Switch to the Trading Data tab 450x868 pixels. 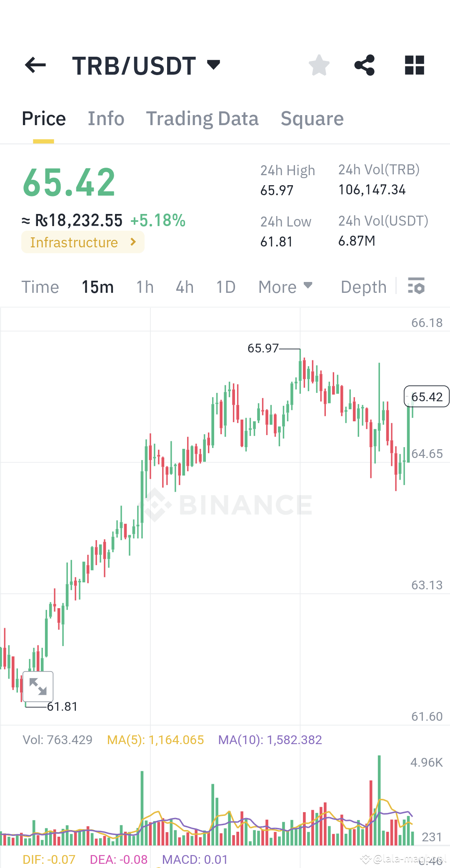(202, 118)
